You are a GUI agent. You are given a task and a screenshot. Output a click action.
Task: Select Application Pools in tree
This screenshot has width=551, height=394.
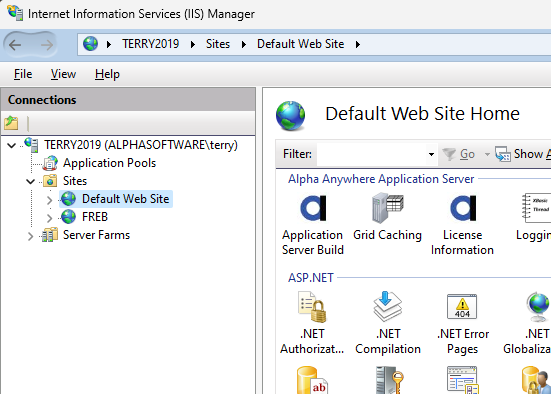pos(109,163)
